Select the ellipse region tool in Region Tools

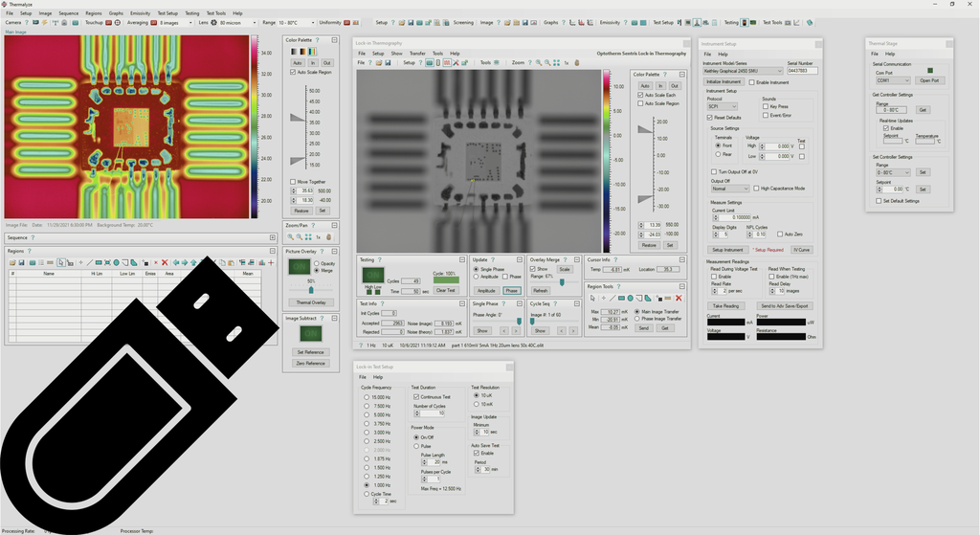coord(631,298)
